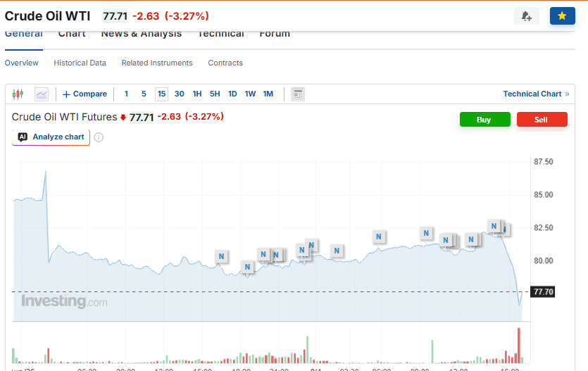Open the General tab
Viewport: 588px width, 371px height.
tap(24, 34)
